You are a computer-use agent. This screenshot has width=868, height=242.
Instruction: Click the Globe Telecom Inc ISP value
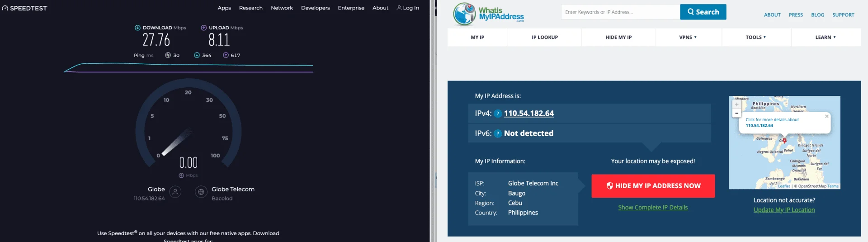[533, 183]
